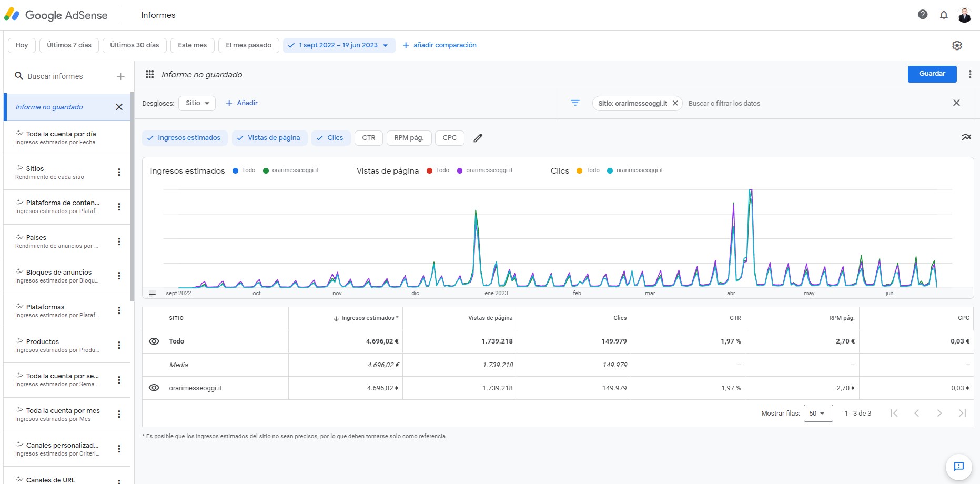Open the reports grid menu icon
The height and width of the screenshot is (484, 980).
[x=150, y=75]
